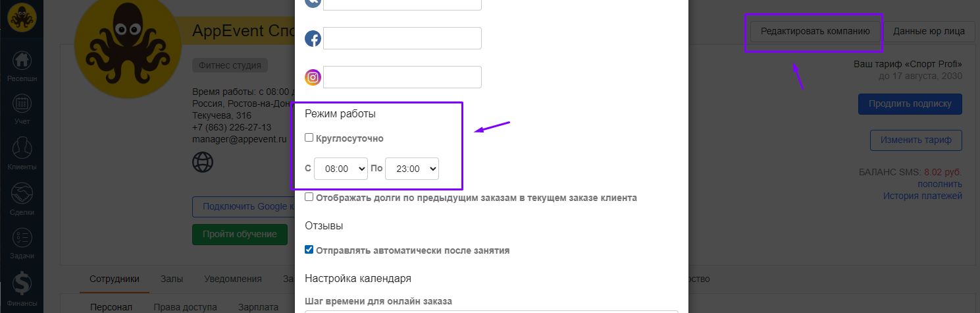The image size is (980, 313).
Task: Click the Facebook link input field
Action: (402, 38)
